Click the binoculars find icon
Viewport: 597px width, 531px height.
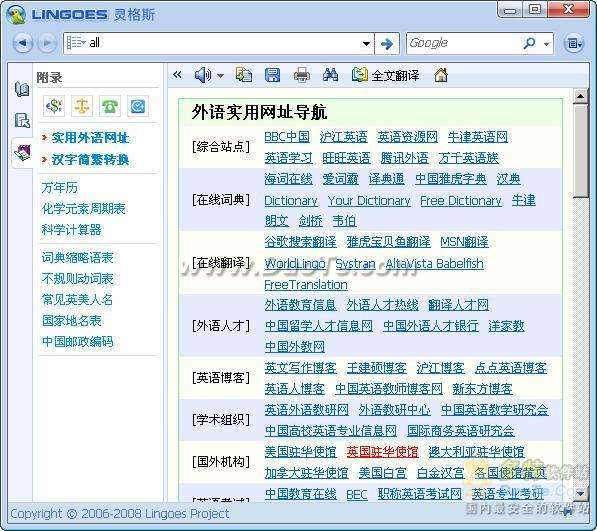[x=330, y=75]
